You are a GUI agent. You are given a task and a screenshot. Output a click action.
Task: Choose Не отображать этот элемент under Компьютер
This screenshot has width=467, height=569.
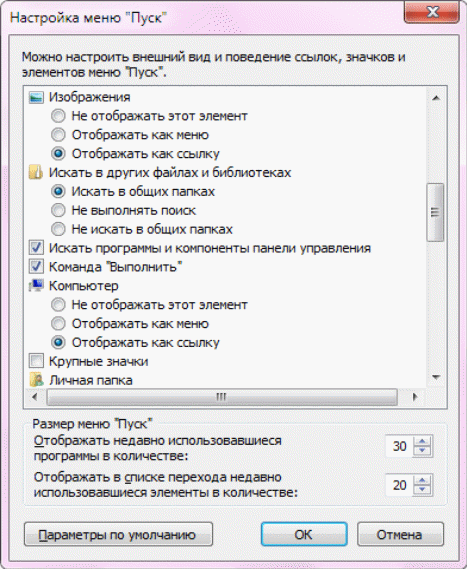58,304
